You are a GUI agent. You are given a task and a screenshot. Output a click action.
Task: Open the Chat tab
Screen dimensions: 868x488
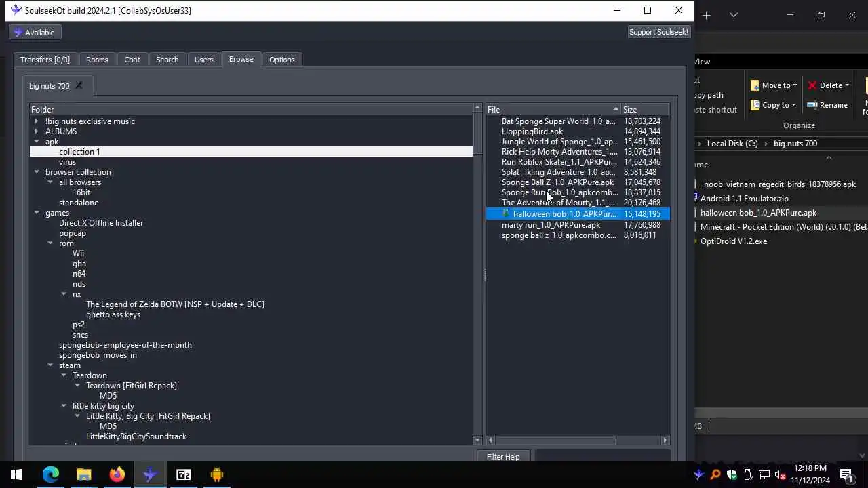[132, 60]
